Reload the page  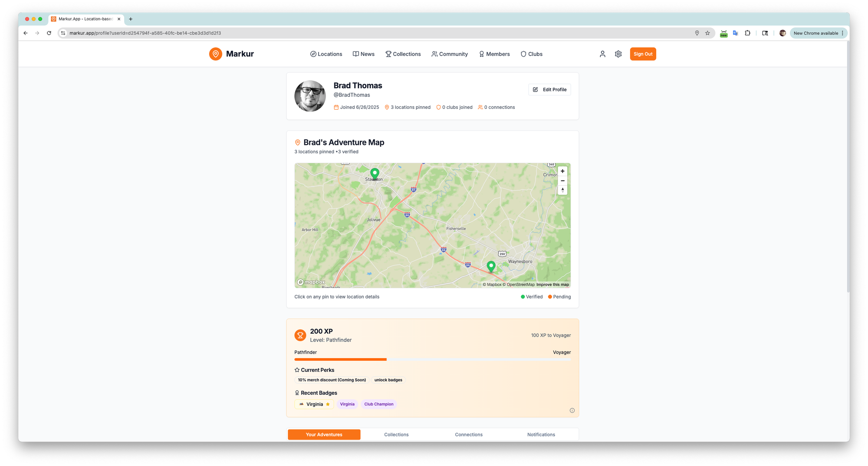(49, 33)
